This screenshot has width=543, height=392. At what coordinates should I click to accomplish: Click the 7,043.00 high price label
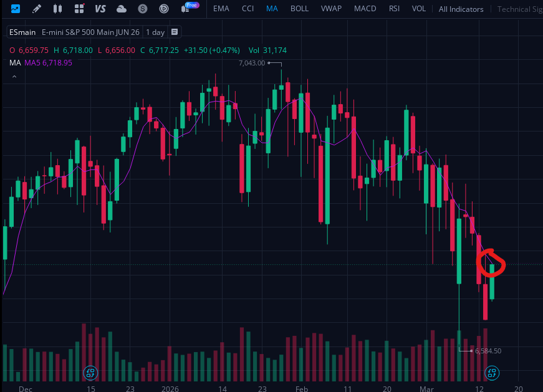(x=252, y=63)
